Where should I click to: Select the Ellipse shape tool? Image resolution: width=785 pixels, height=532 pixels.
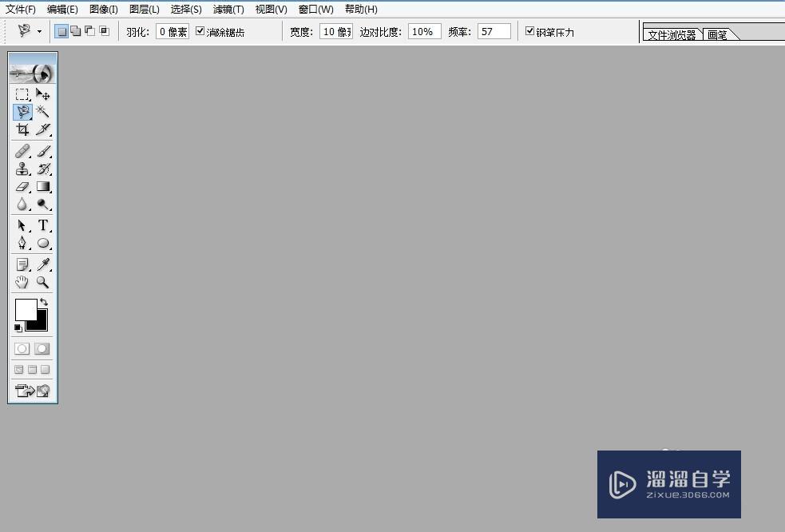(43, 243)
